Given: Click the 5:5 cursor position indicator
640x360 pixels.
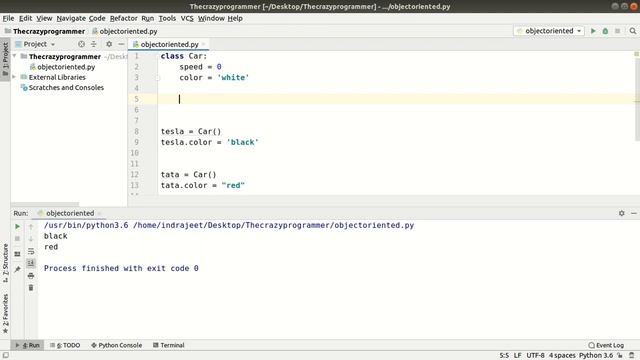Looking at the screenshot, I should pyautogui.click(x=504, y=356).
